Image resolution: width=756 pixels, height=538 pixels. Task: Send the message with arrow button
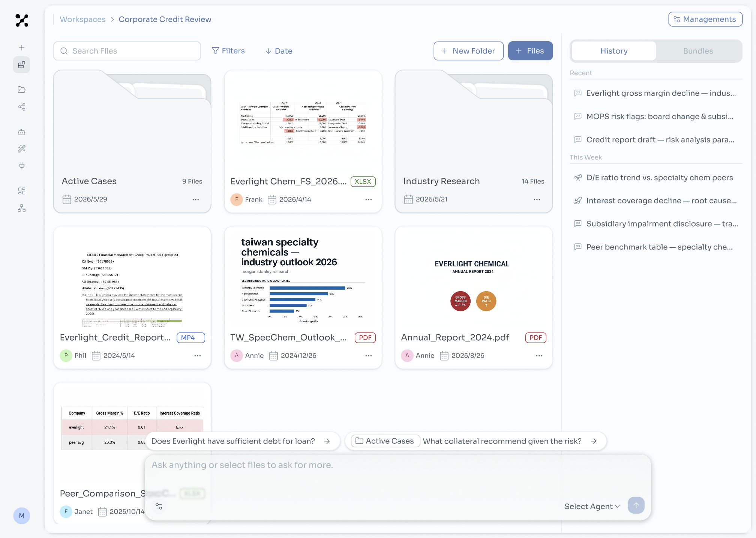pyautogui.click(x=636, y=505)
